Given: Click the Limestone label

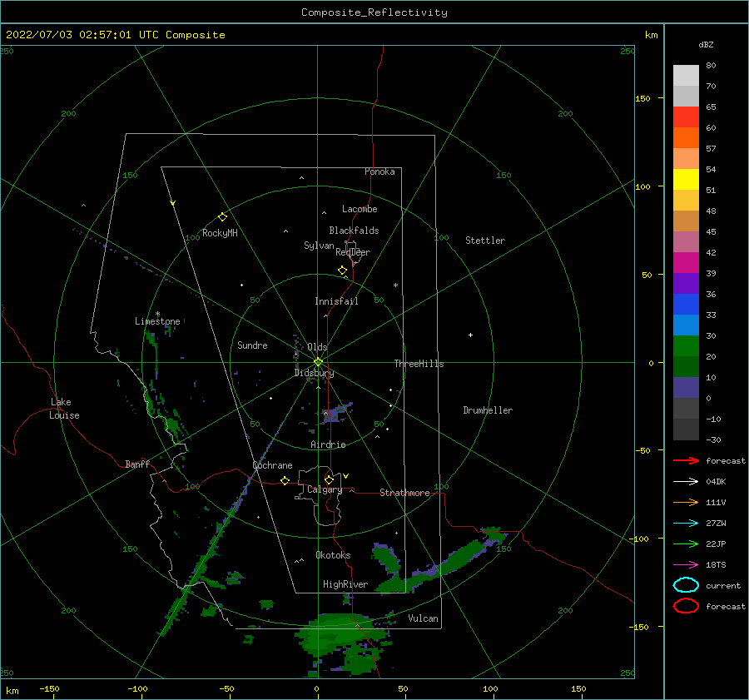Looking at the screenshot, I should (157, 321).
